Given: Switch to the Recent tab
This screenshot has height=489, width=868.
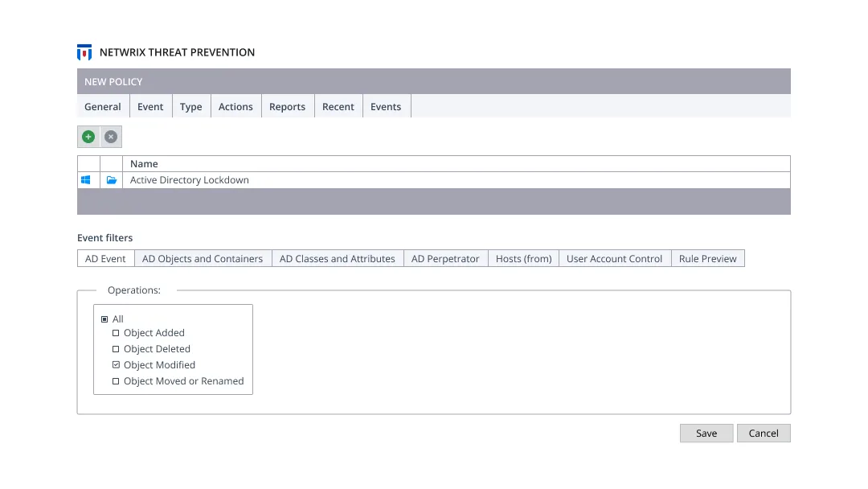Looking at the screenshot, I should [338, 106].
